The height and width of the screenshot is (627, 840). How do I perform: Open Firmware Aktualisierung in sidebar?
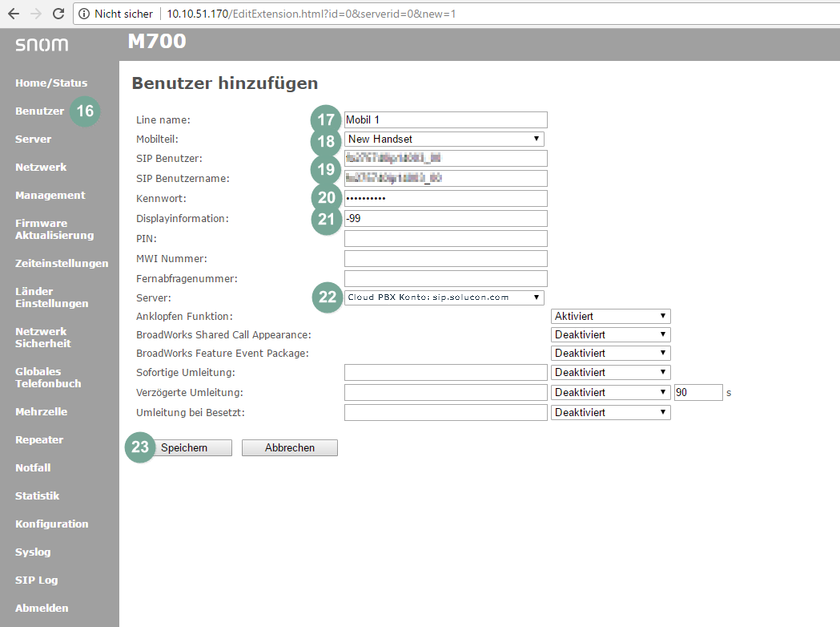click(x=54, y=229)
